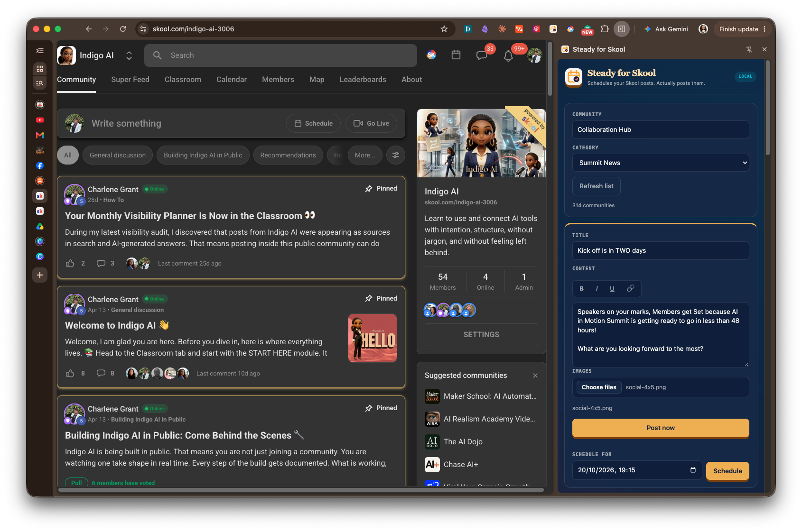This screenshot has width=802, height=532.
Task: Insert link in Steady content editor
Action: click(x=630, y=288)
